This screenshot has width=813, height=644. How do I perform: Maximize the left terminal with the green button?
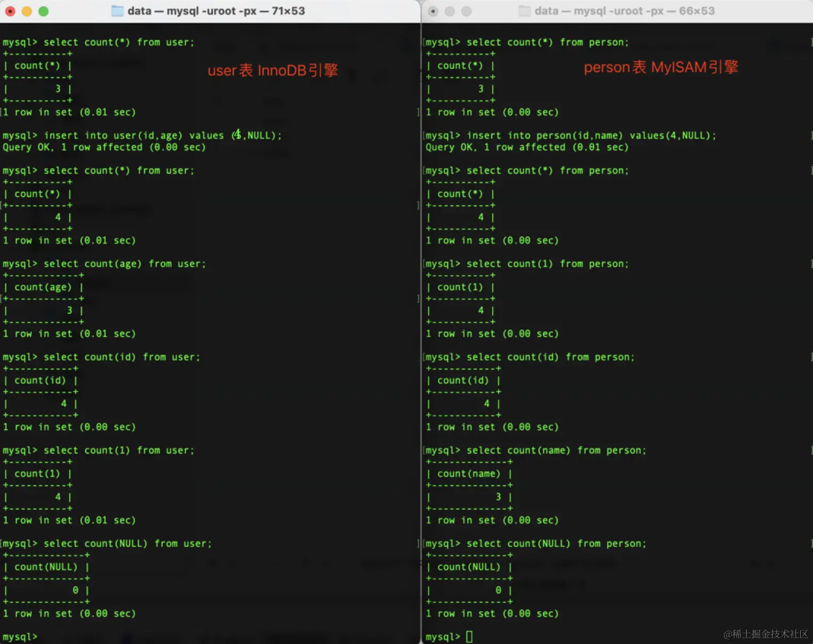click(x=44, y=11)
